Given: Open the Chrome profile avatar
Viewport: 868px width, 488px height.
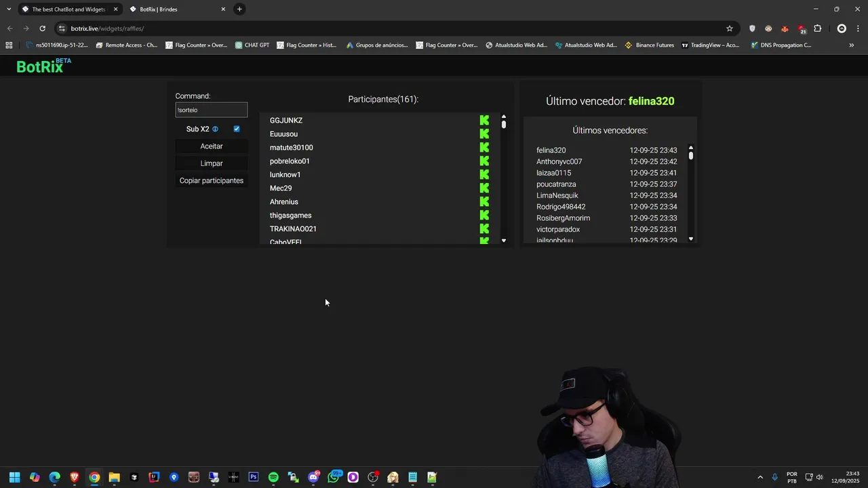Looking at the screenshot, I should [x=842, y=28].
